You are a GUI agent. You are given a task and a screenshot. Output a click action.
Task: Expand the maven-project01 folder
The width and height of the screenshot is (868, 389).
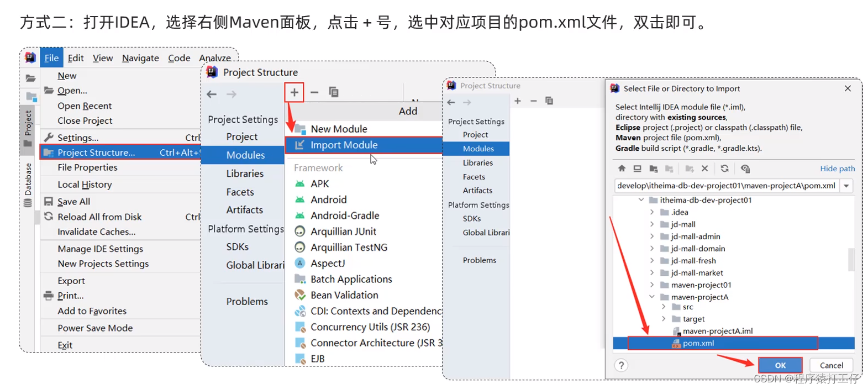pyautogui.click(x=652, y=285)
